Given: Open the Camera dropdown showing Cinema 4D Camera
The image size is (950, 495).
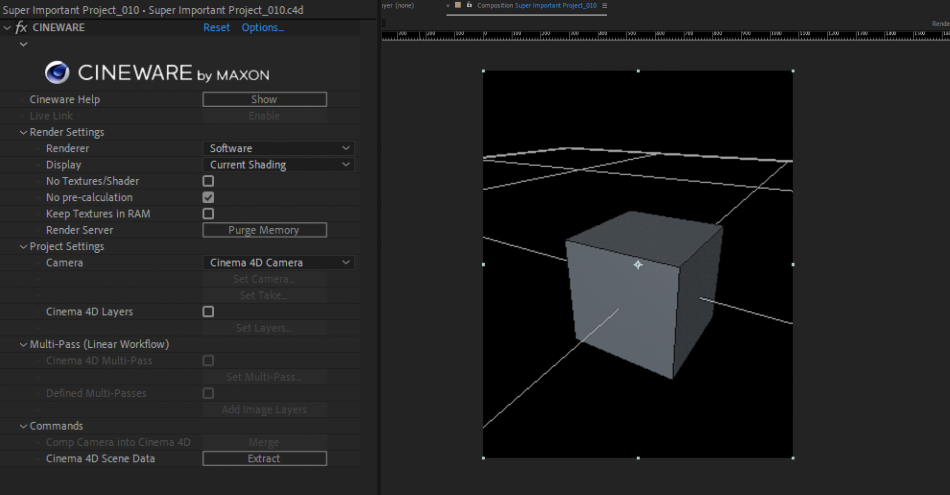Looking at the screenshot, I should point(279,263).
